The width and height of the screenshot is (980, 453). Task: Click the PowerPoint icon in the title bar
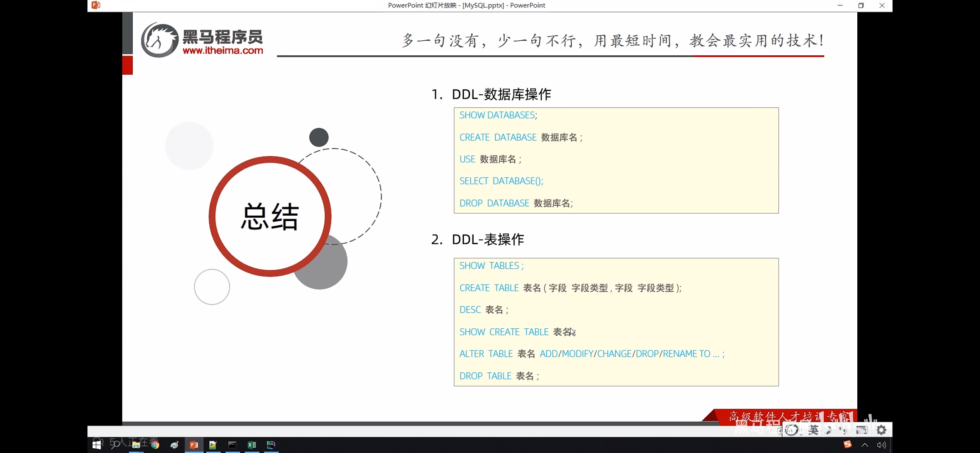(x=95, y=5)
